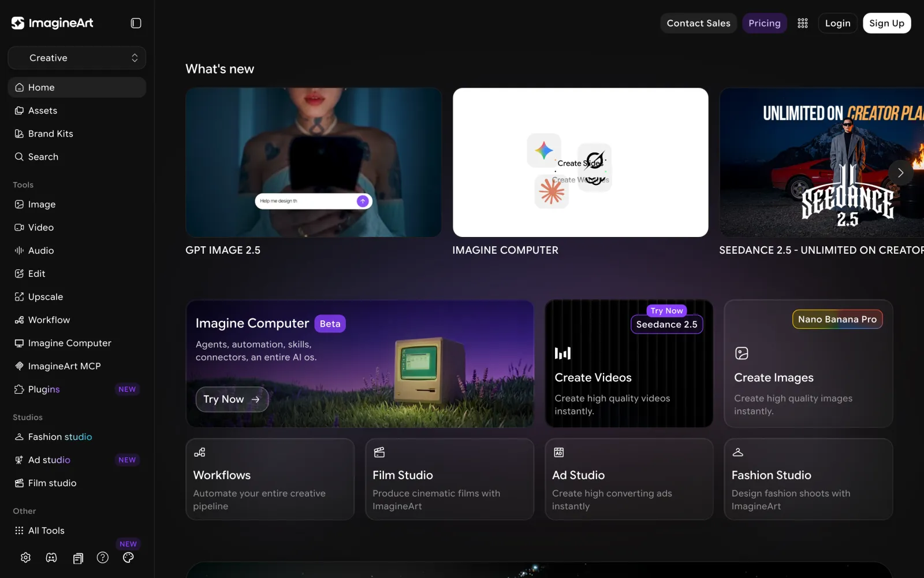The width and height of the screenshot is (924, 578).
Task: Open the GPT Image 2.5 thumbnail
Action: 314,162
